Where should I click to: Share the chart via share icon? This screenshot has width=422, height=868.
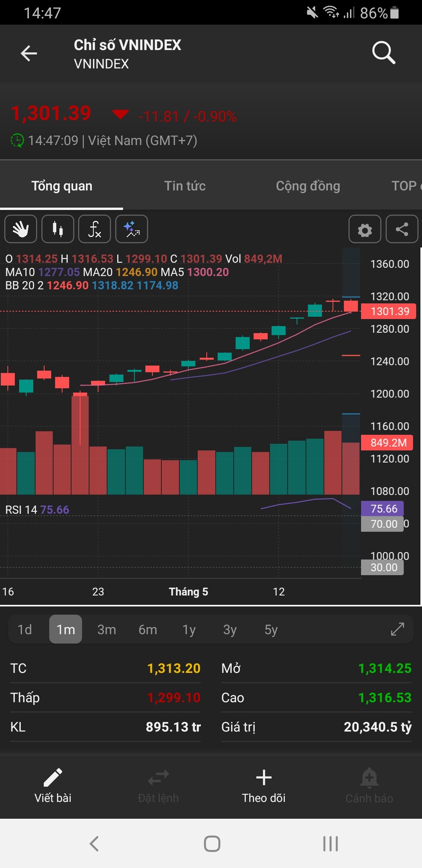pos(402,229)
